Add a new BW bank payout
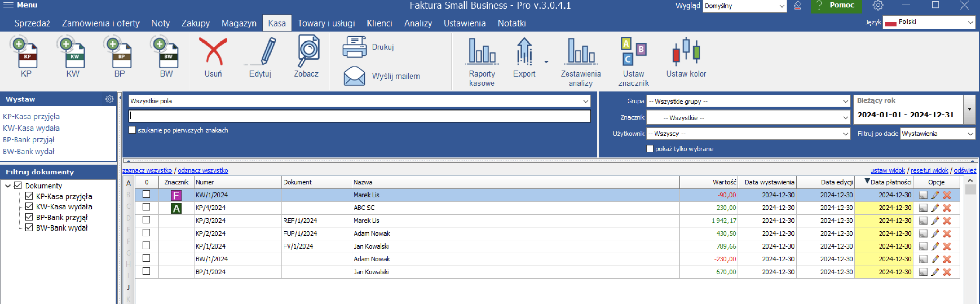 point(166,56)
